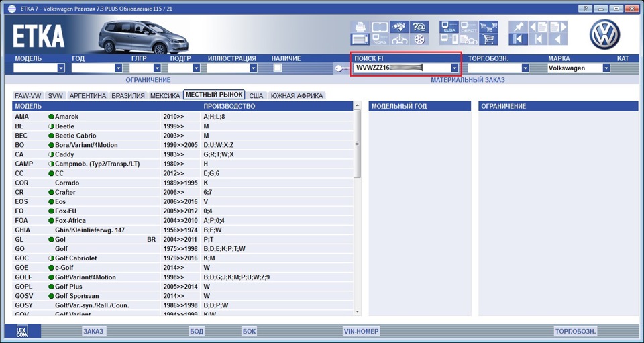Click the printer icon in the toolbar

360,27
